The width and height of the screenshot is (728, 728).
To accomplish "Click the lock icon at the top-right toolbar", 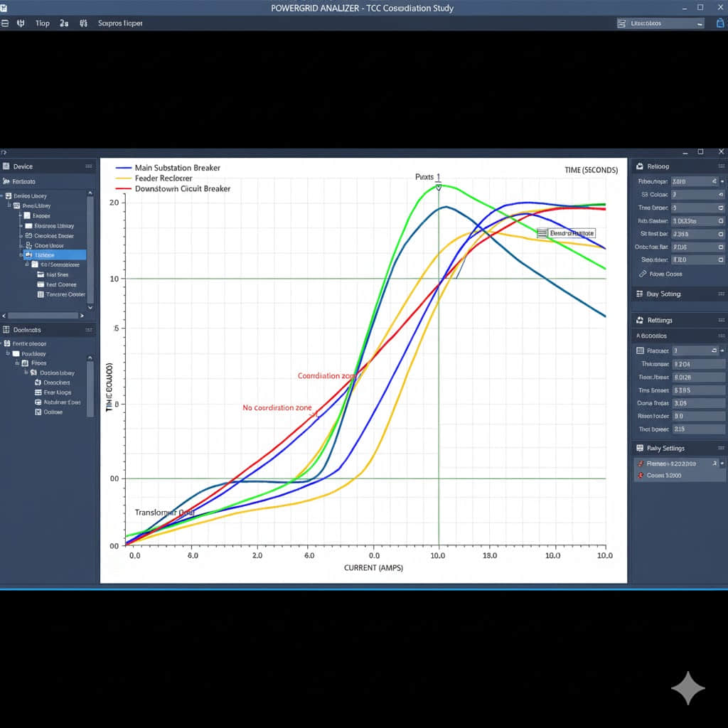I will (x=720, y=23).
